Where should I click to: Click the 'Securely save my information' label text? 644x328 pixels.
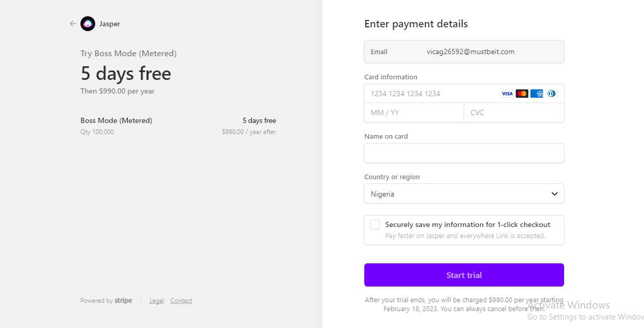tap(467, 224)
